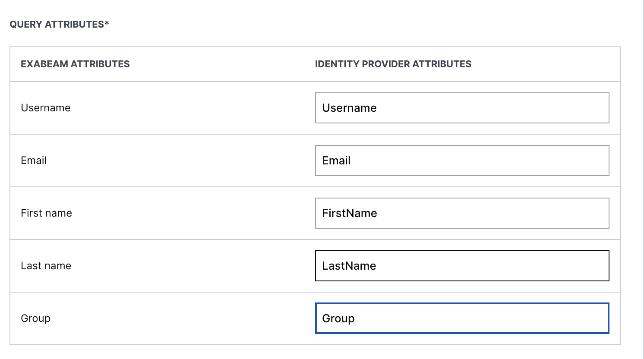
Task: Click the Email attribute label
Action: click(x=34, y=161)
